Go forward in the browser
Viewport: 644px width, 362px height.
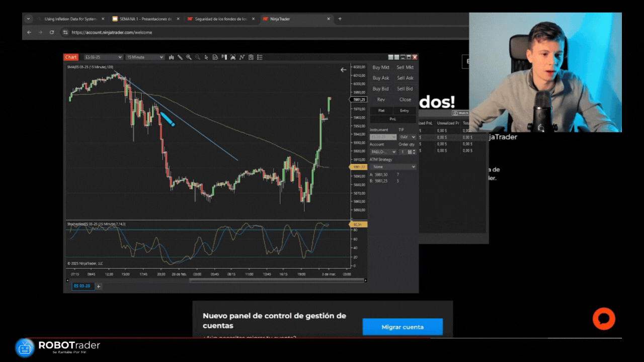(x=41, y=32)
